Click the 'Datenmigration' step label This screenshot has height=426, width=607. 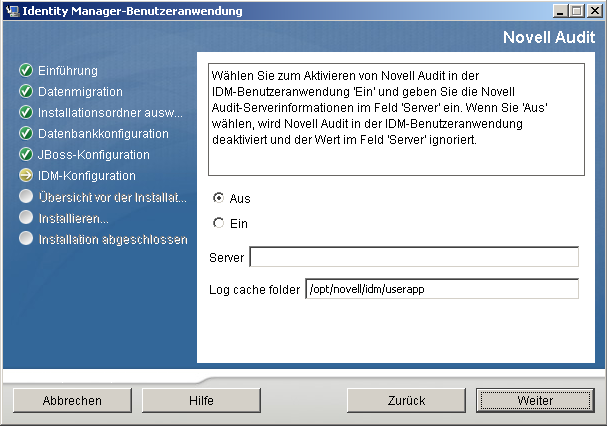pyautogui.click(x=80, y=92)
